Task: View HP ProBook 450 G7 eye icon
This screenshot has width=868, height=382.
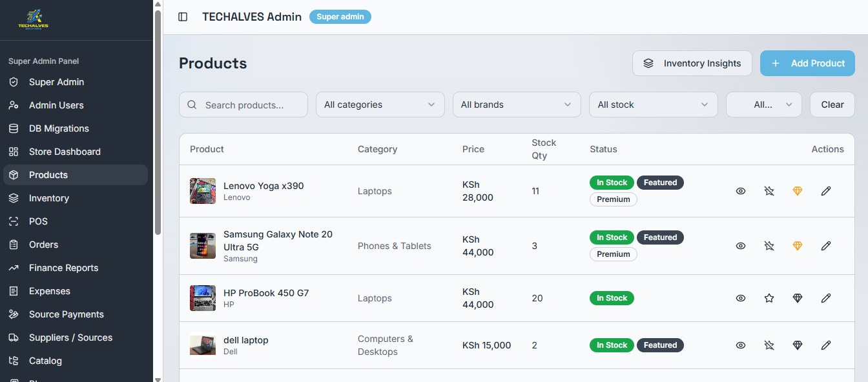Action: 741,298
